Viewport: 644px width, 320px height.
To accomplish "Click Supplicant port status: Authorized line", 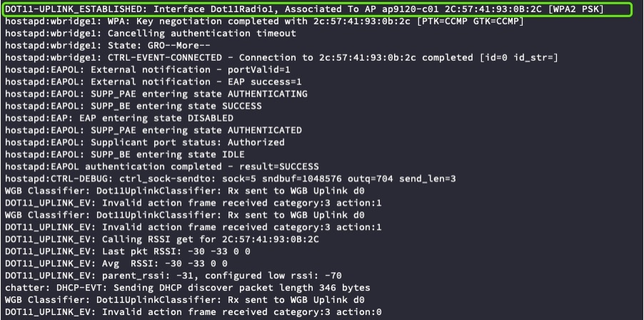I will (x=144, y=142).
